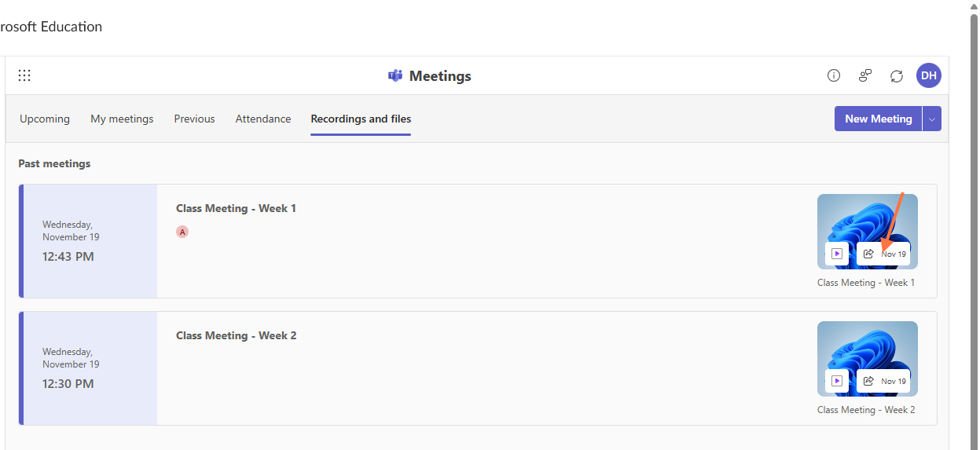980x450 pixels.
Task: Click the Class Meeting - Week 2 title
Action: pyautogui.click(x=236, y=335)
